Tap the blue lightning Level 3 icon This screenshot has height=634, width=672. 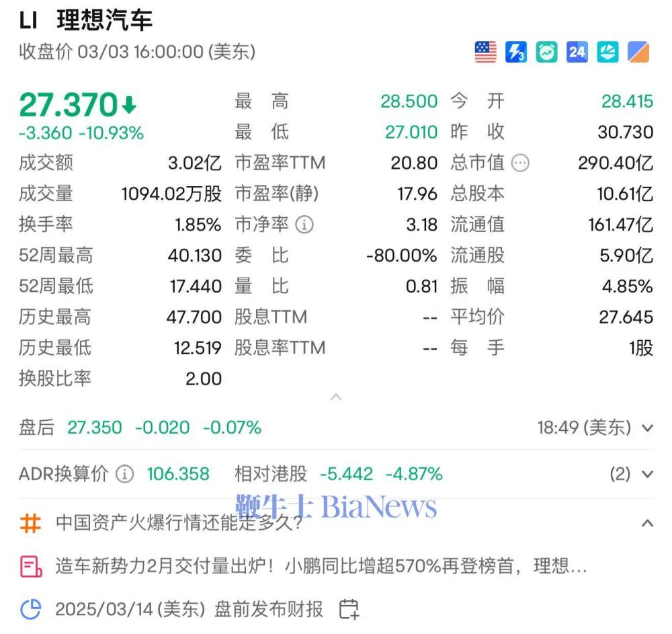point(516,52)
